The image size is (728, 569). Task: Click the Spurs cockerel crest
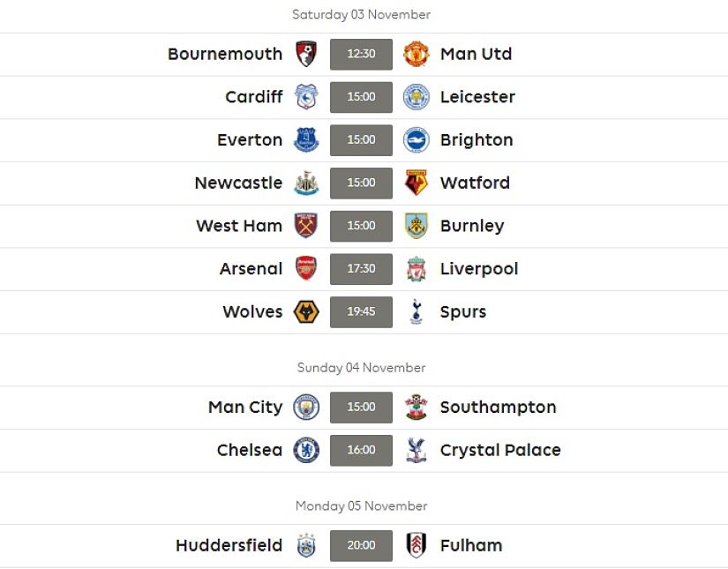click(416, 311)
